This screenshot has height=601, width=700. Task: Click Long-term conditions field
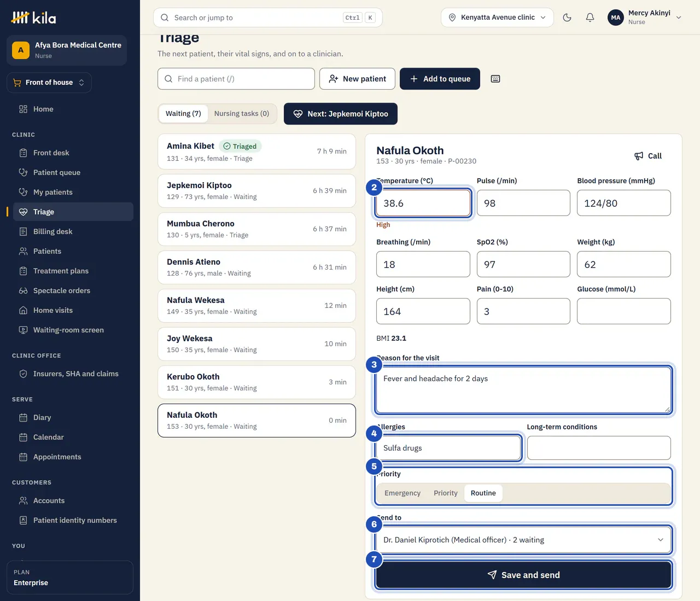[x=599, y=448]
